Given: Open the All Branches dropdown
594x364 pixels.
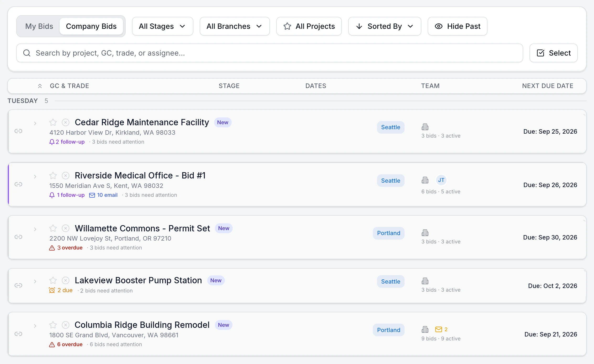Looking at the screenshot, I should coord(235,26).
